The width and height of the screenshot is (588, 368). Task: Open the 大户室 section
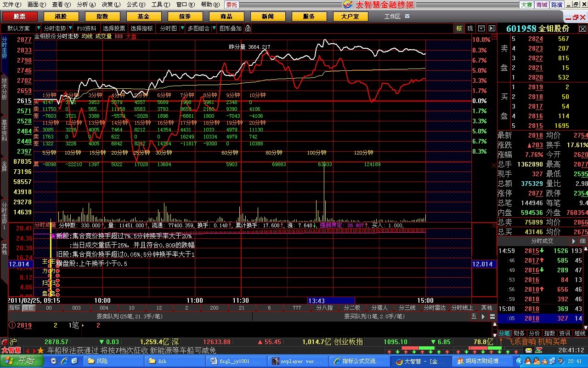(351, 17)
